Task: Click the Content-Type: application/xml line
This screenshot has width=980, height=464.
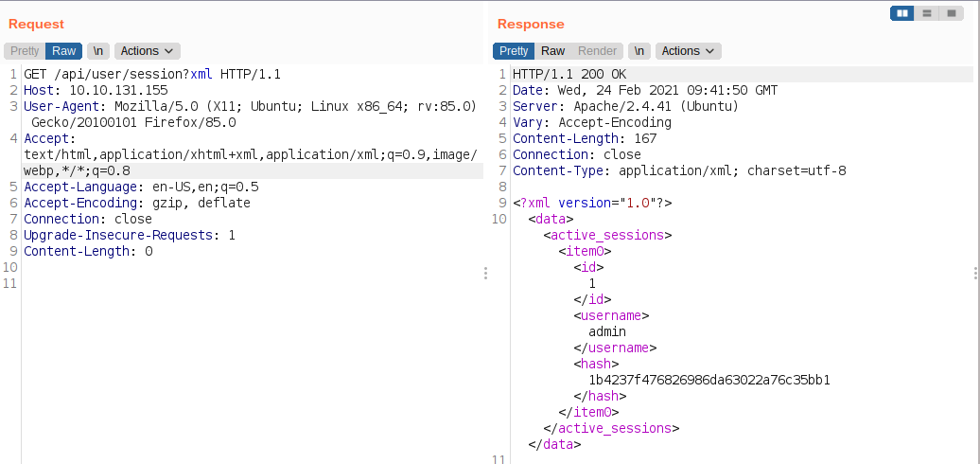Action: [x=679, y=170]
